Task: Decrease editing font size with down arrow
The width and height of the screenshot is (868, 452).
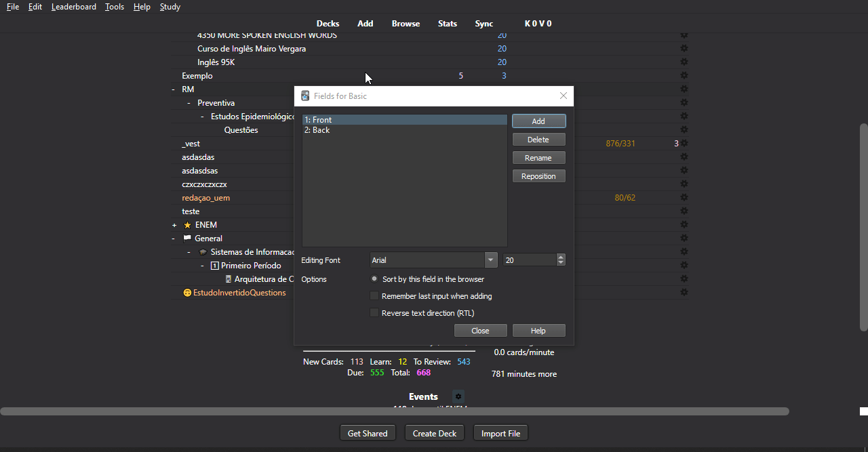Action: coord(561,264)
